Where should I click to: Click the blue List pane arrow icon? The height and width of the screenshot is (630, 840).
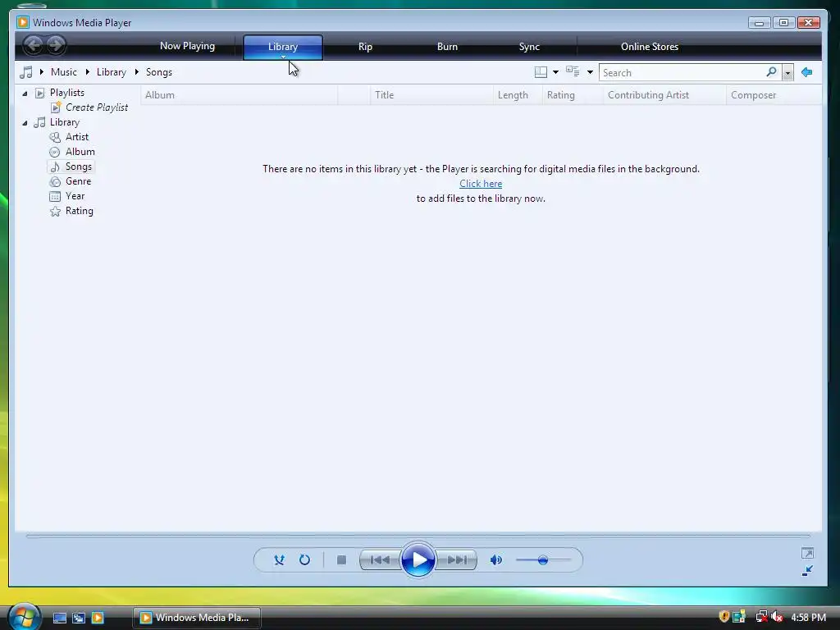807,72
